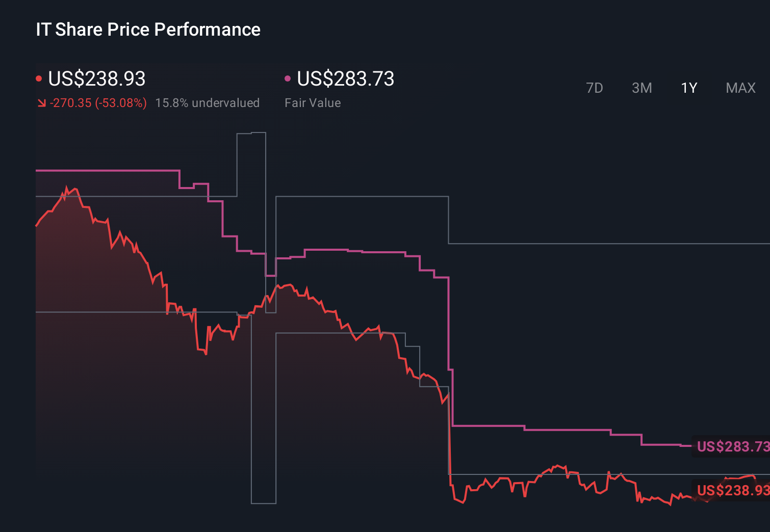Switch to the 3M view
Screen dimensions: 770x532
pos(641,88)
